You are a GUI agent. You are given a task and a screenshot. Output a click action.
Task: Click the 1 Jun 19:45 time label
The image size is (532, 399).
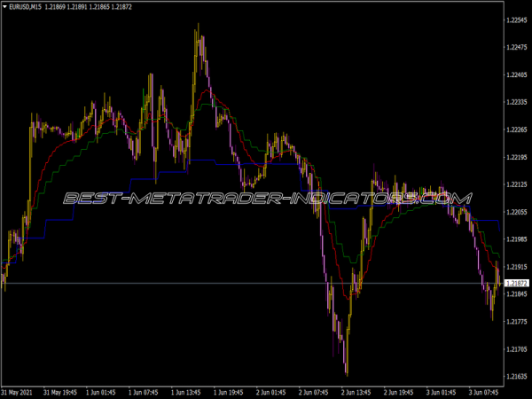pyautogui.click(x=229, y=393)
